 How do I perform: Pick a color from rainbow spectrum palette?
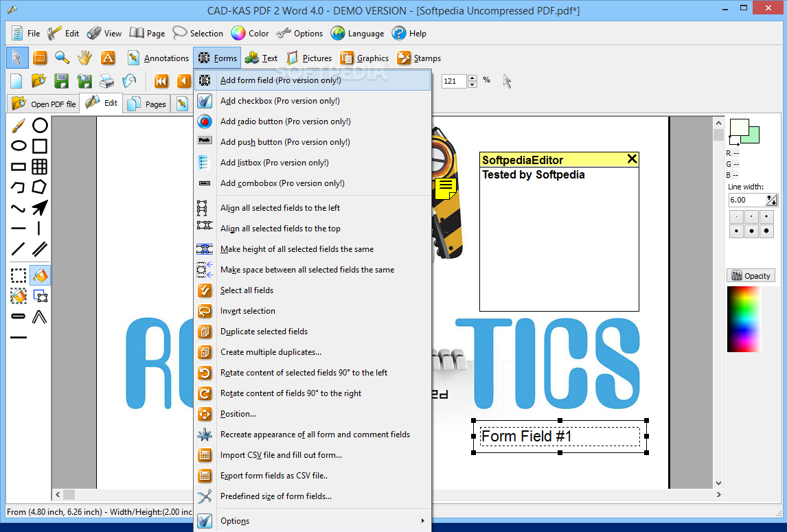pyautogui.click(x=744, y=319)
